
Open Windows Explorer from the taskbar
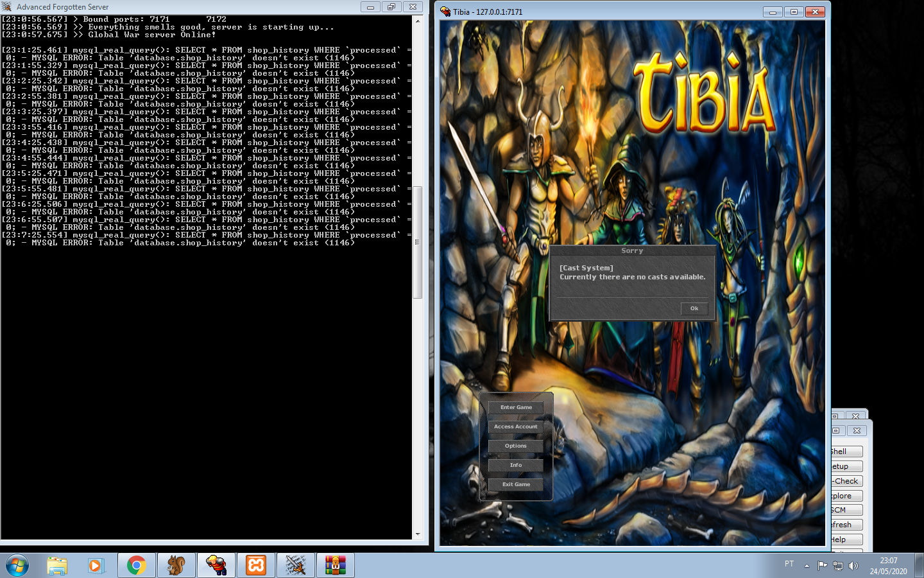57,566
